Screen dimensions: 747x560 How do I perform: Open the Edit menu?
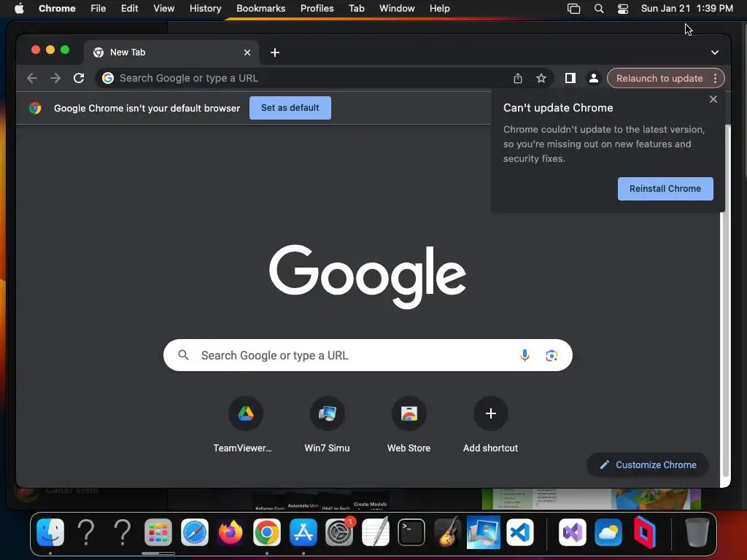(129, 9)
